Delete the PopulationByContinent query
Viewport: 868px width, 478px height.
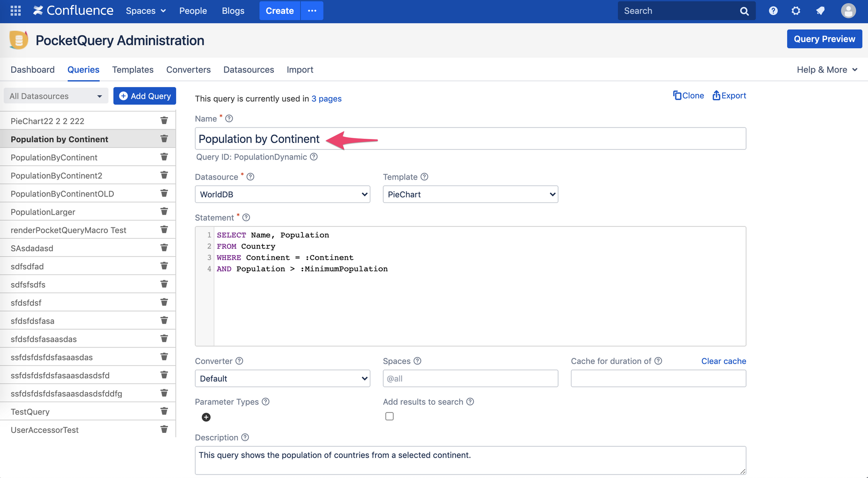(164, 157)
